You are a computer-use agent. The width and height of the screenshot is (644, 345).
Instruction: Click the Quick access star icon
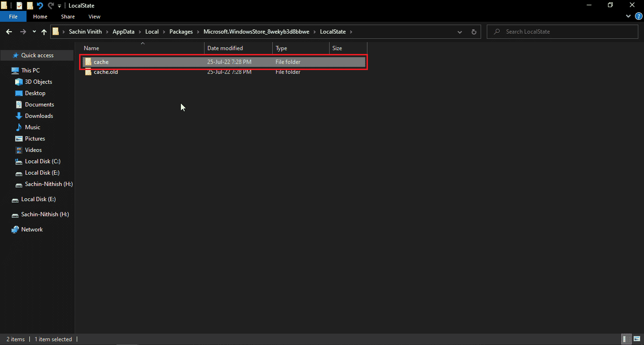[x=15, y=55]
